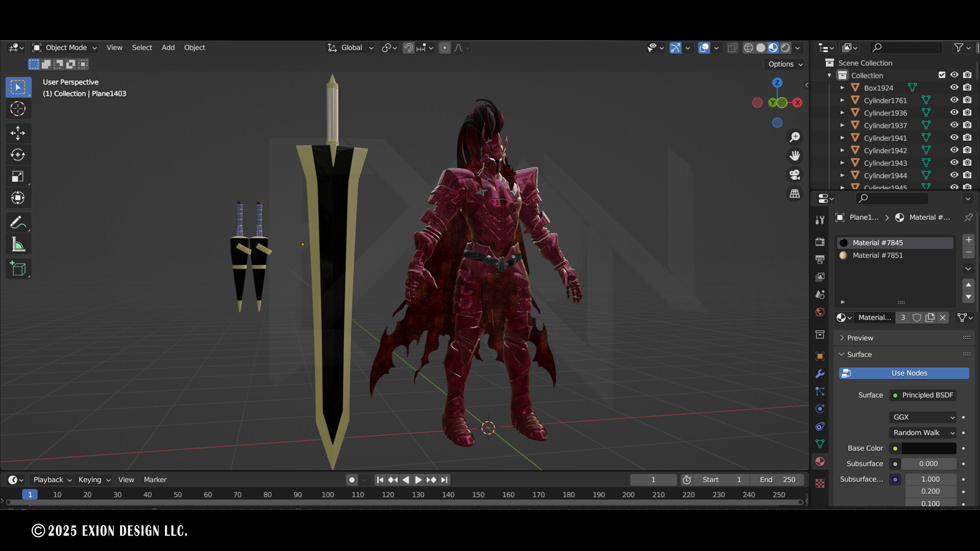The height and width of the screenshot is (551, 980).
Task: Open the Texture properties tab
Action: coord(820,483)
